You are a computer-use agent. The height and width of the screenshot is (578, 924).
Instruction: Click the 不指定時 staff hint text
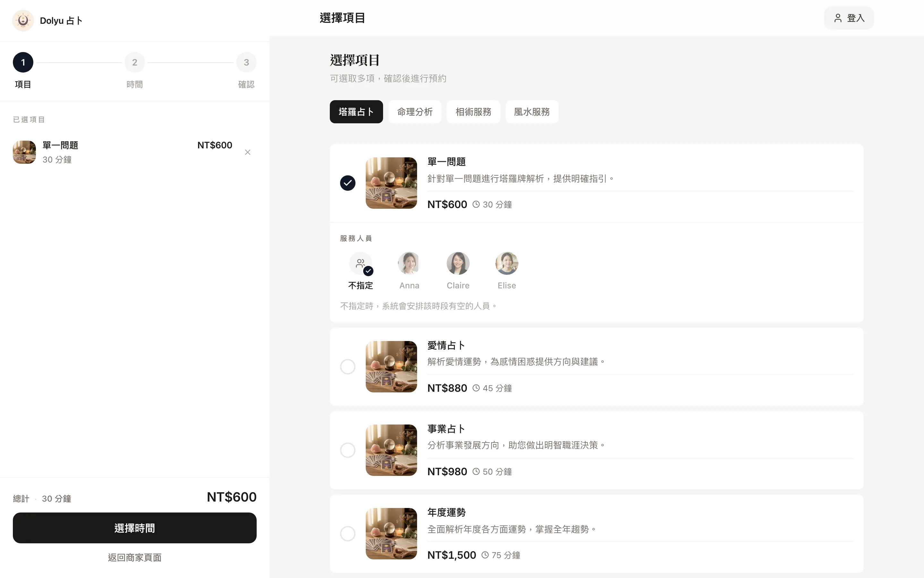click(x=418, y=306)
